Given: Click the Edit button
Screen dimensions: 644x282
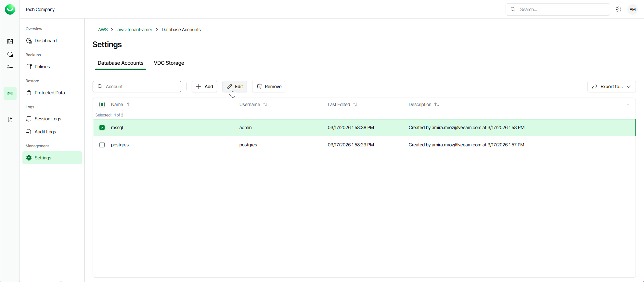Looking at the screenshot, I should (x=235, y=87).
